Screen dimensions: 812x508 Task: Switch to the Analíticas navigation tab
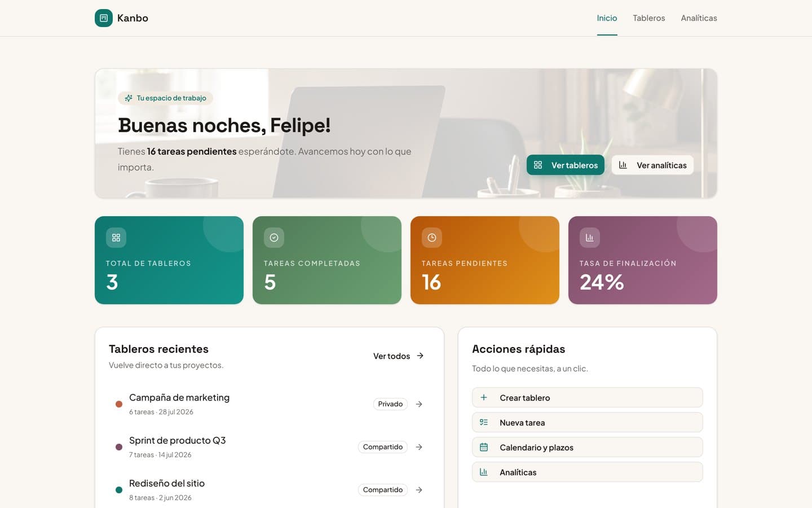(699, 18)
